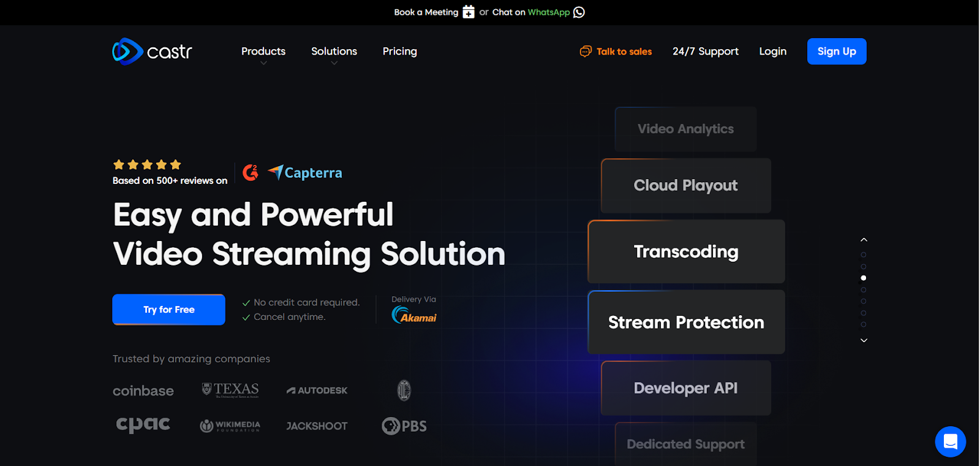
Task: Select the Stream Protection feature card
Action: pos(686,322)
